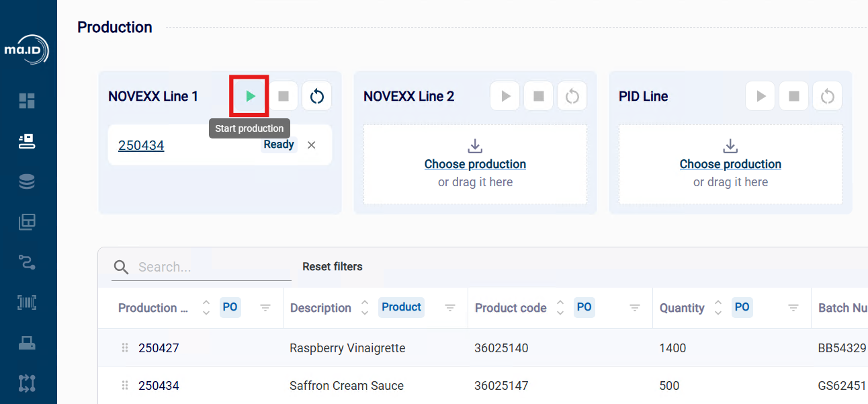Viewport: 868px width, 404px height.
Task: Click Saffron Cream Sauce description cell
Action: (x=347, y=386)
